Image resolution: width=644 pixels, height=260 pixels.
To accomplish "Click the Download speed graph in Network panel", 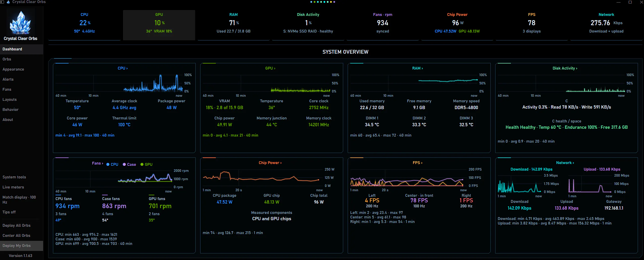I will [x=519, y=184].
